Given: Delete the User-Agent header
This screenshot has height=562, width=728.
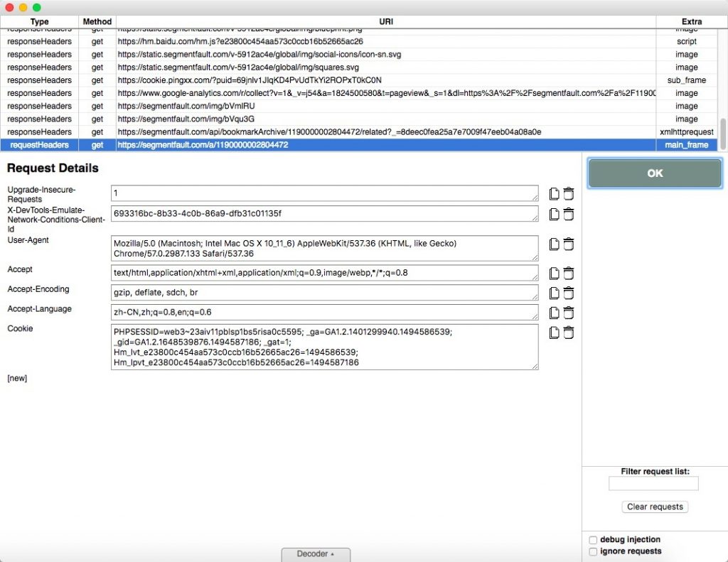Looking at the screenshot, I should tap(569, 244).
